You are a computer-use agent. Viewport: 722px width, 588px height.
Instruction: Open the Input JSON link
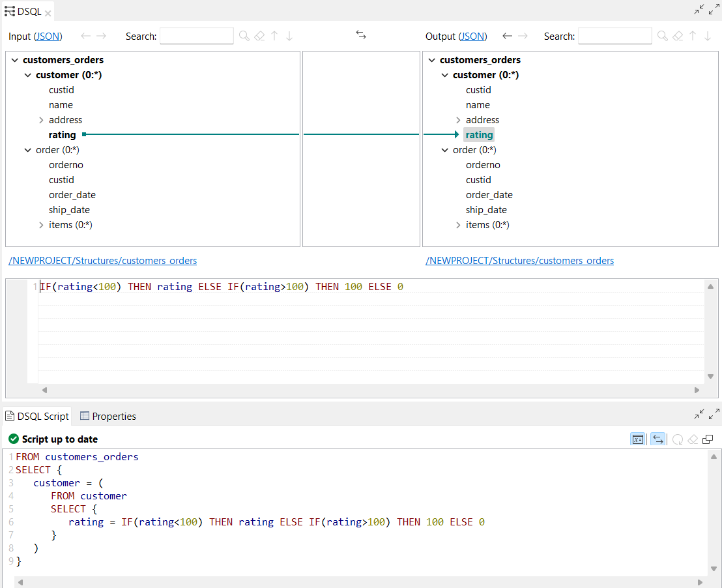(49, 37)
